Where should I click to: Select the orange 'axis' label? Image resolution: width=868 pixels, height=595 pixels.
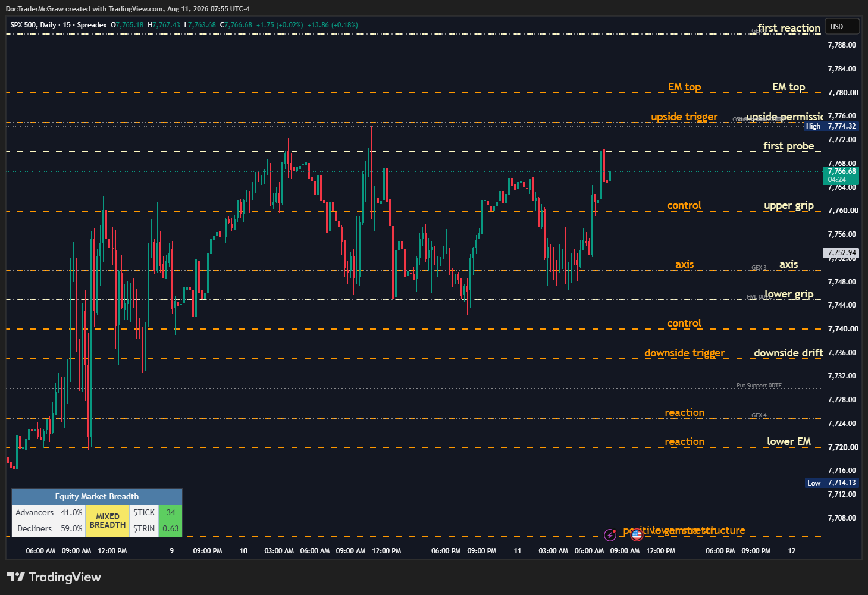point(685,264)
